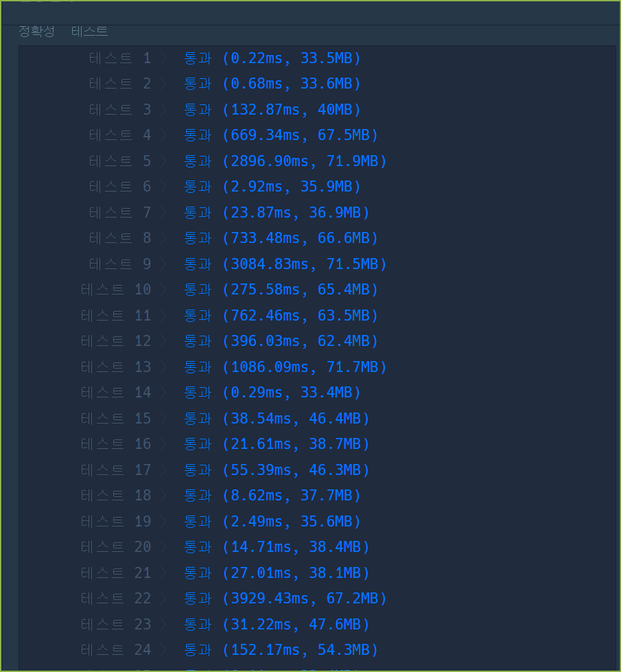Select result (23.87ms, 36.9MB)
Viewport: 621px width, 672px height.
(x=296, y=213)
